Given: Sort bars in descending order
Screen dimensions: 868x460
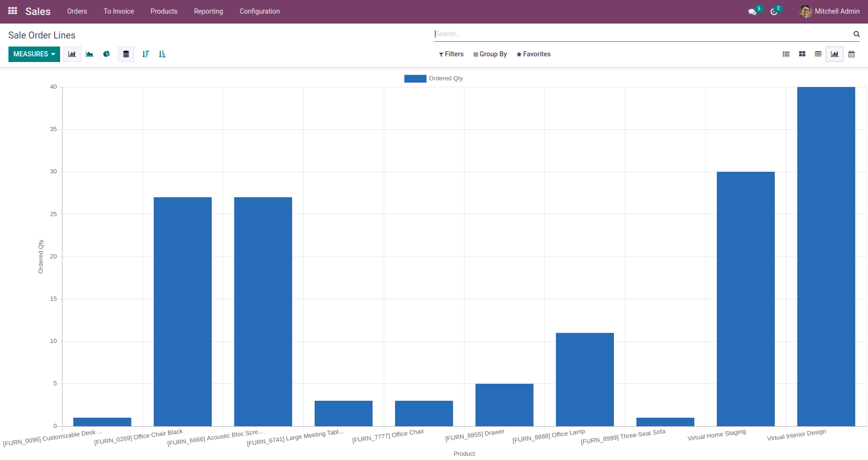Looking at the screenshot, I should pos(146,54).
